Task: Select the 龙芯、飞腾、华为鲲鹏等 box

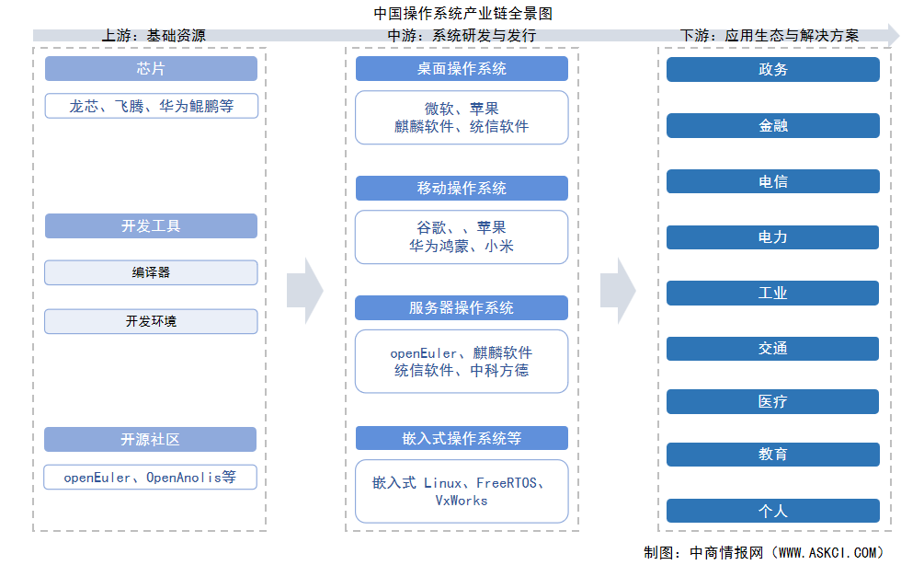Action: coord(152,106)
